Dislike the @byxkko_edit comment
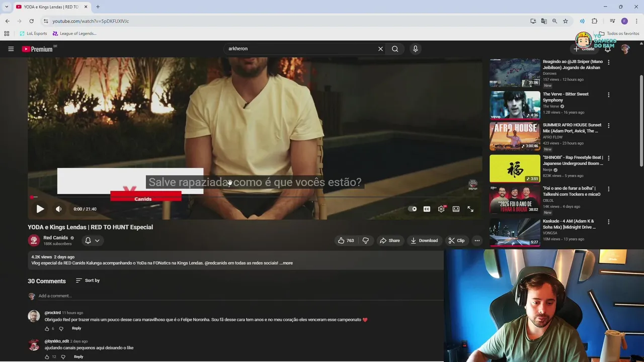The width and height of the screenshot is (644, 362). pyautogui.click(x=63, y=357)
